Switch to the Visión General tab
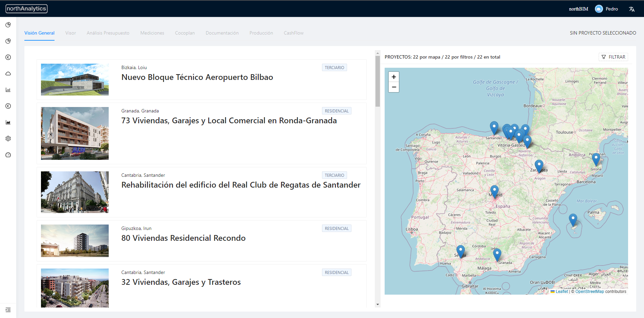 click(39, 33)
